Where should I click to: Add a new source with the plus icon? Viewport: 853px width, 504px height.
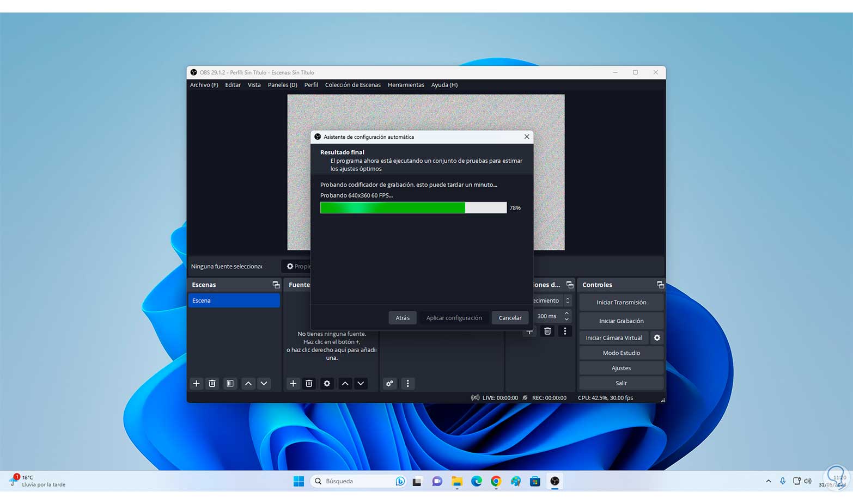coord(293,384)
